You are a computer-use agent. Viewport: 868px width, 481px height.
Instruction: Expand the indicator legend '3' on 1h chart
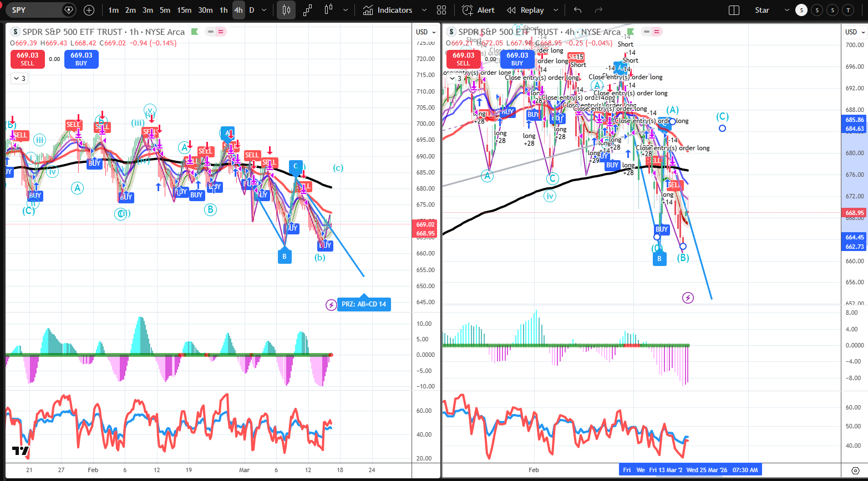pyautogui.click(x=19, y=79)
